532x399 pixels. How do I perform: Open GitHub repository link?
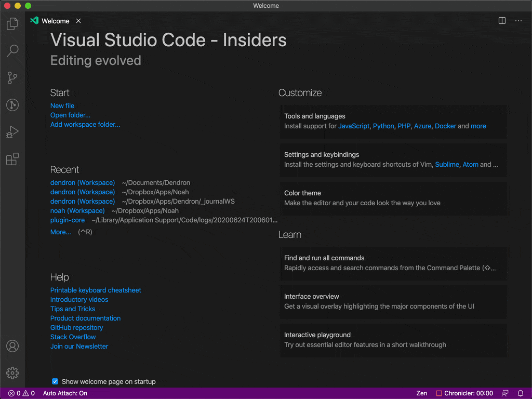pos(76,328)
